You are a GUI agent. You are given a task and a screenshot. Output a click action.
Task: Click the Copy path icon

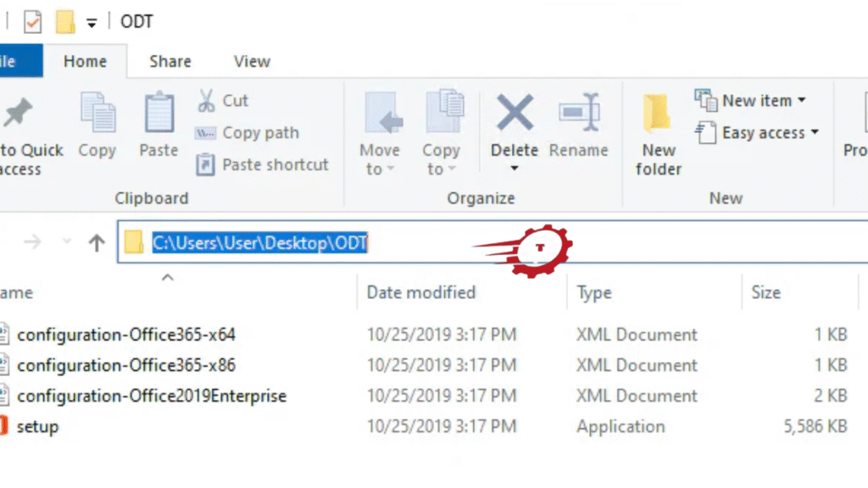point(206,133)
